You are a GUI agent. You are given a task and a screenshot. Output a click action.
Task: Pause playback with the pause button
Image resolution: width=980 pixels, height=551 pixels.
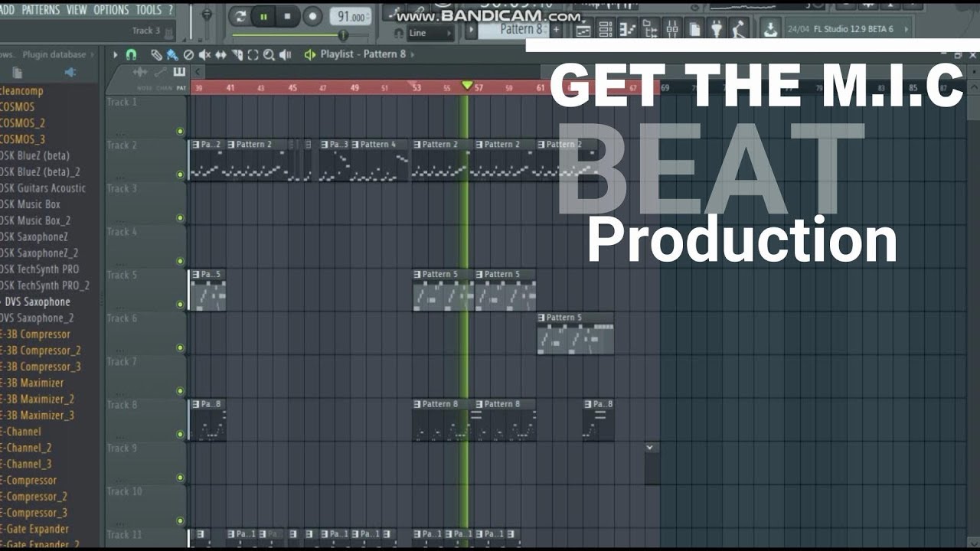point(264,16)
